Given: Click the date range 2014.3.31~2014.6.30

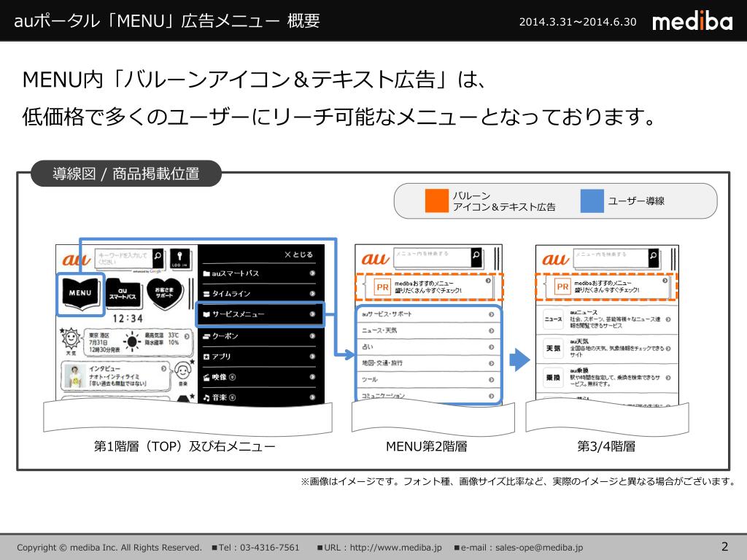Looking at the screenshot, I should (x=578, y=22).
